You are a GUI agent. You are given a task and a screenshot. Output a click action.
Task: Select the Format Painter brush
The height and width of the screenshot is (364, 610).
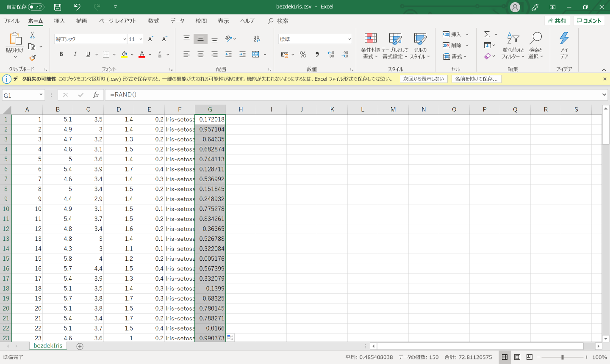32,58
